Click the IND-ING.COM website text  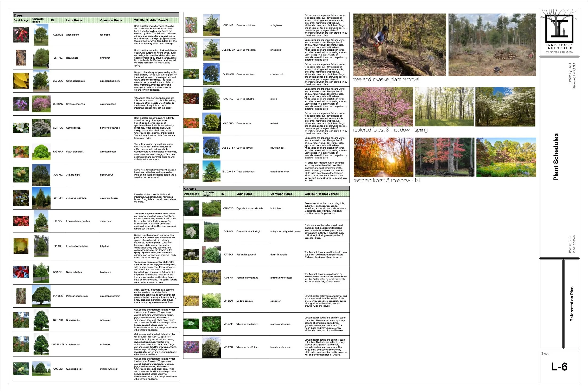567,52
